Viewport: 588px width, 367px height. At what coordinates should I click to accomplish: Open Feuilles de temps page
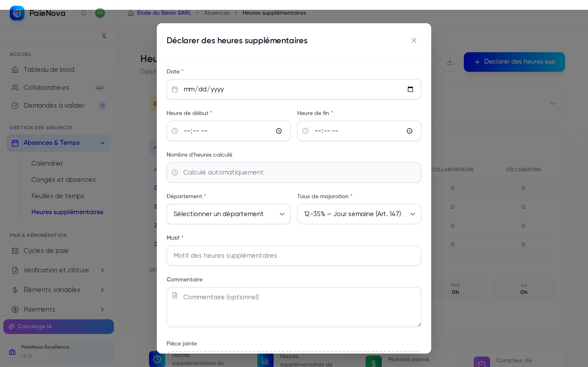coord(58,196)
